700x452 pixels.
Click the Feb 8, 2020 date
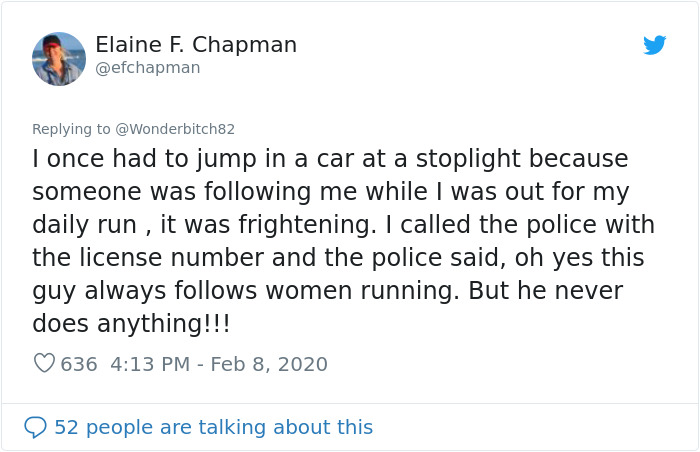point(270,364)
